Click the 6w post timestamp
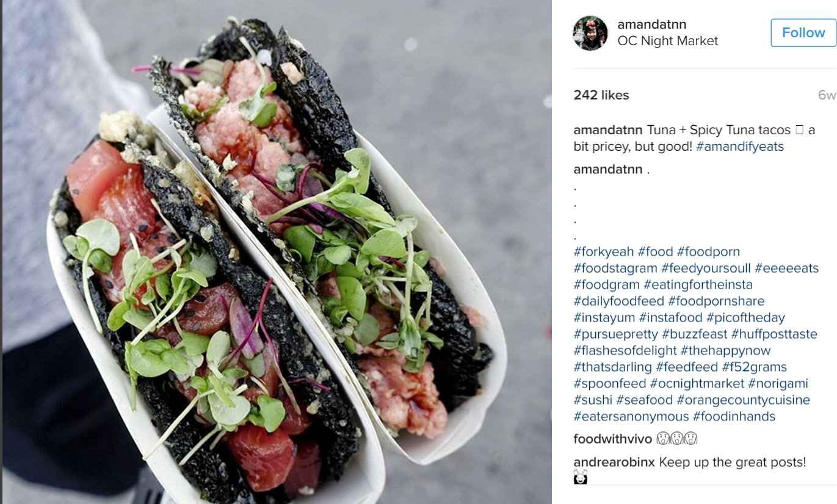 [x=827, y=95]
